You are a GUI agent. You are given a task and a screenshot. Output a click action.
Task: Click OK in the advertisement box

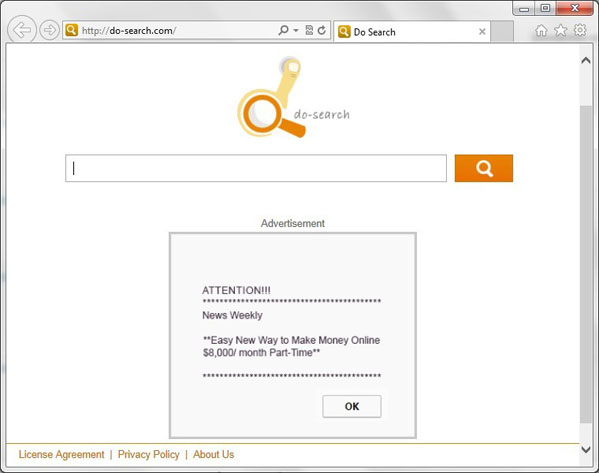(352, 406)
